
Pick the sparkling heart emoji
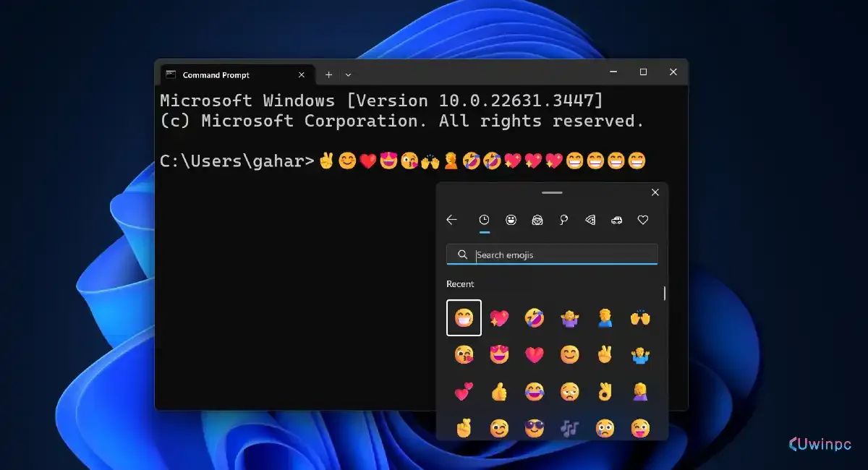click(498, 319)
